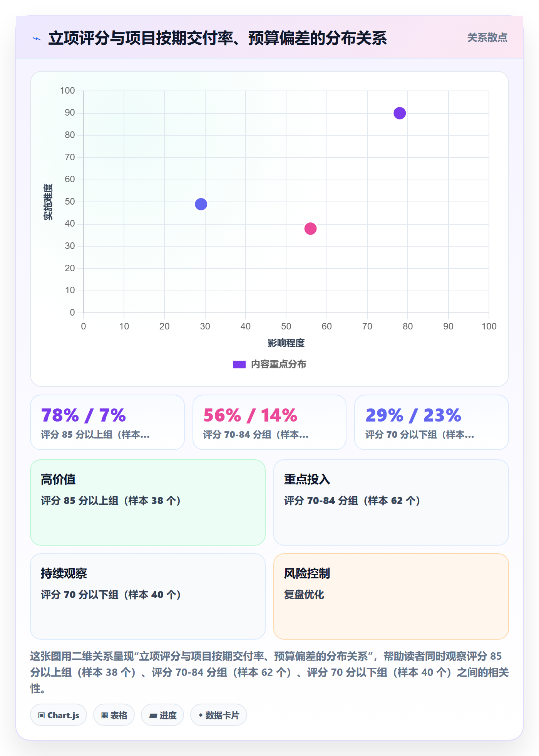Viewport: 539px width, 756px height.
Task: Click the 78% / 7% stat value
Action: (x=84, y=415)
